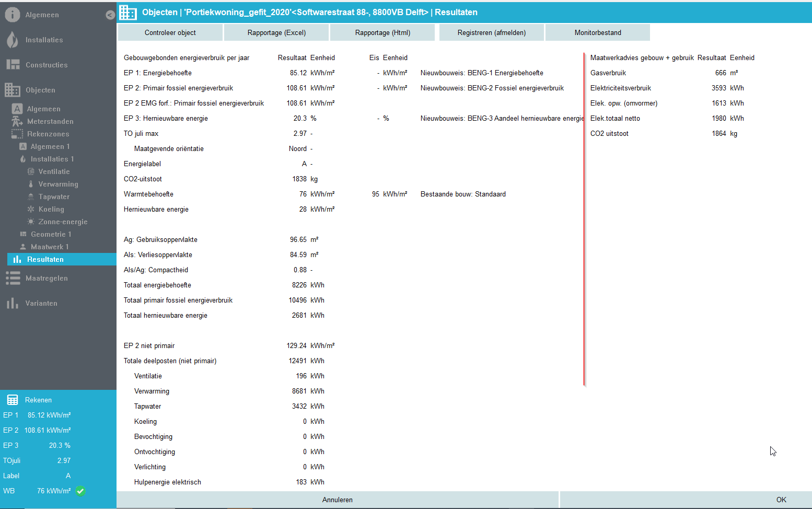Click the Maatwerk 1 person icon
The width and height of the screenshot is (812, 509).
pos(23,247)
